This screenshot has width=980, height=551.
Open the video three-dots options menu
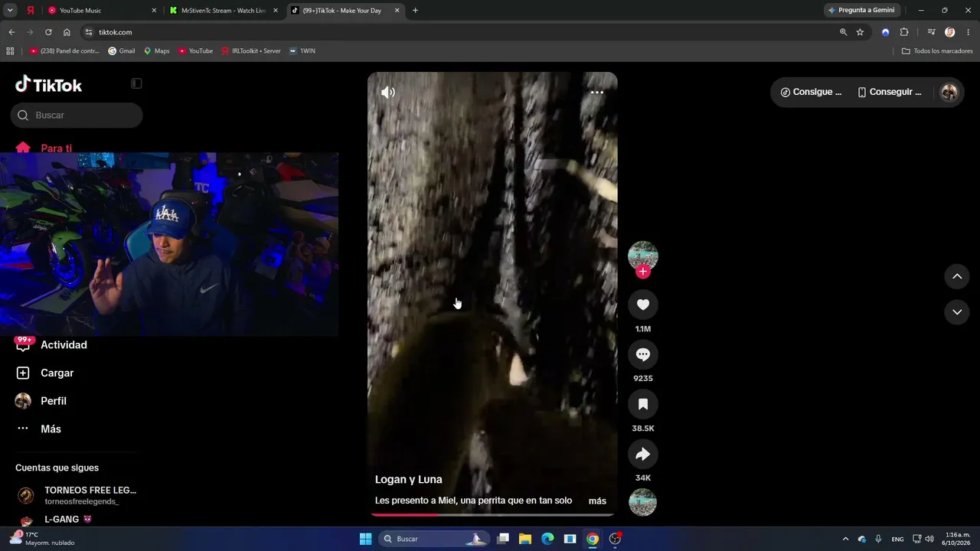click(x=597, y=93)
